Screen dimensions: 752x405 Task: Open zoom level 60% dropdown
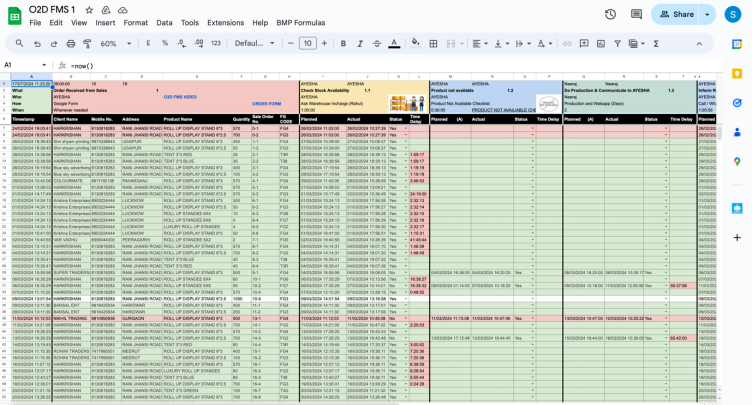coord(115,44)
